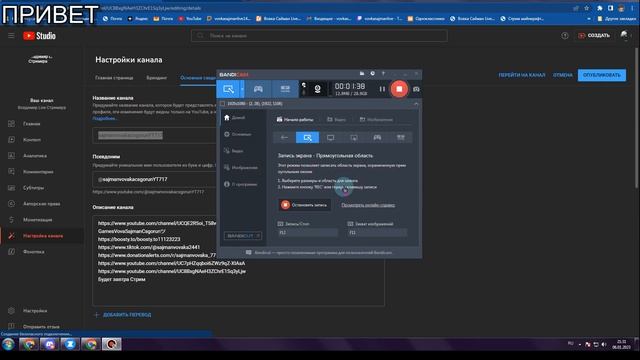The height and width of the screenshot is (360, 640).
Task: Open the Bandicam help question mark
Action: click(383, 73)
